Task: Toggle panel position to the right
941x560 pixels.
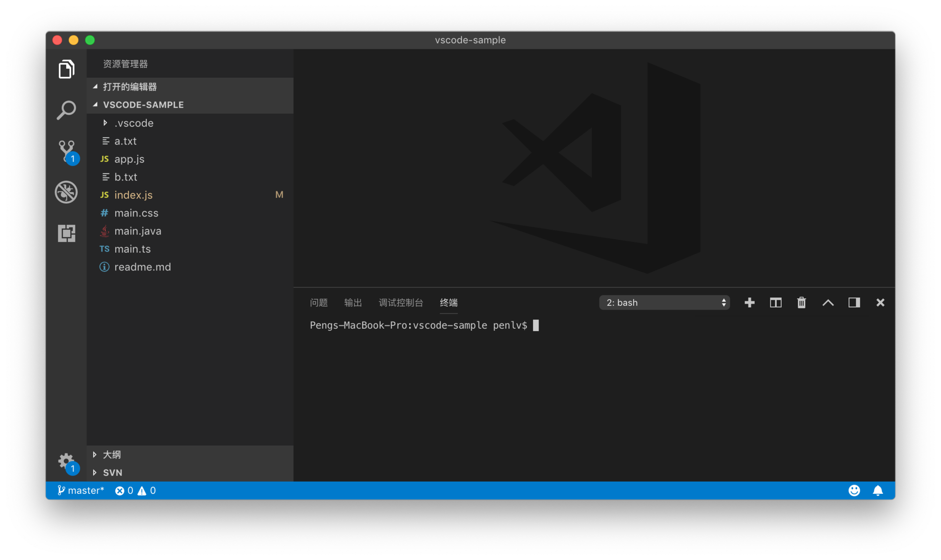Action: point(854,303)
